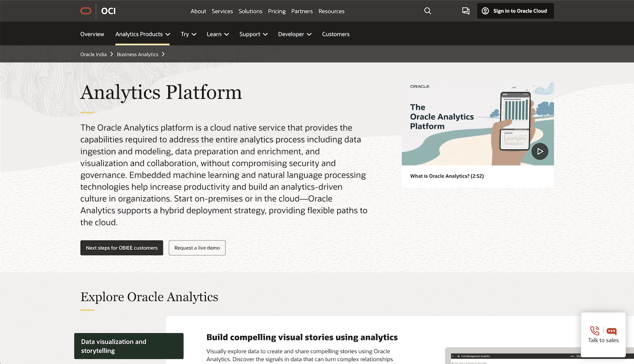Play the Oracle Analytics Platform video
This screenshot has height=364, width=634.
coord(540,151)
